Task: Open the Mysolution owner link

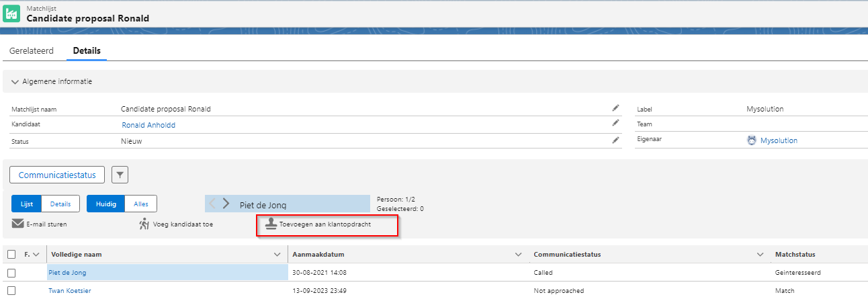Action: [x=779, y=141]
